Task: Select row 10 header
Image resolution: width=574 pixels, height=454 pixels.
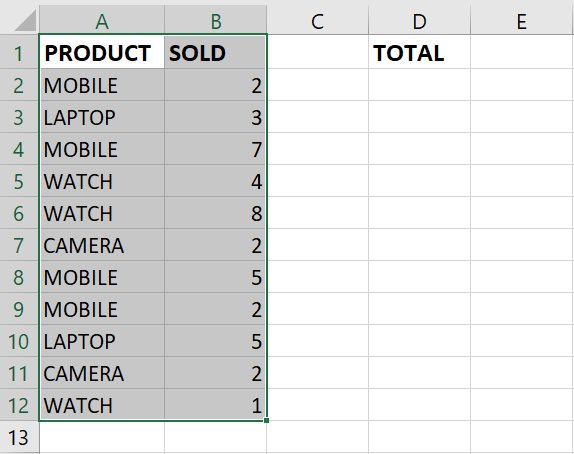Action: [19, 341]
